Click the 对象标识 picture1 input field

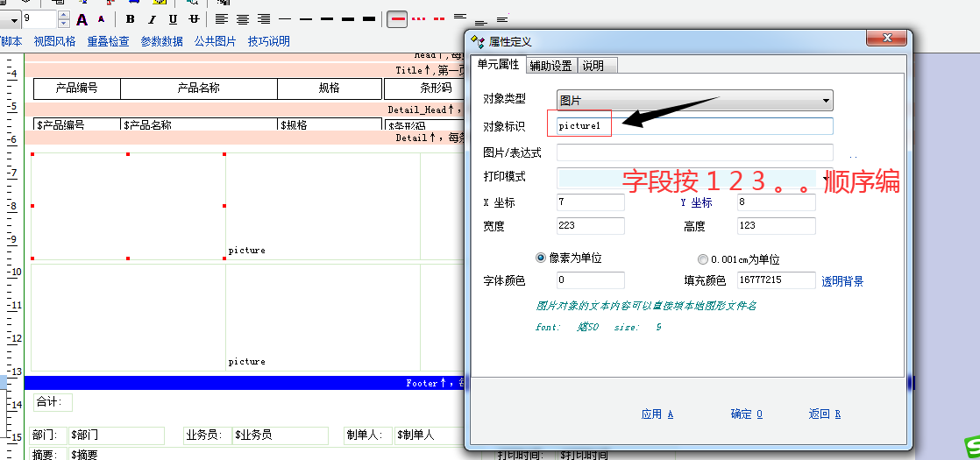tap(694, 126)
